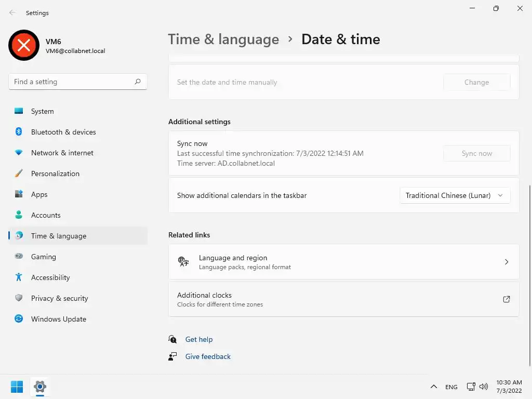Navigate to Network & internet
The height and width of the screenshot is (399, 532).
pyautogui.click(x=62, y=153)
